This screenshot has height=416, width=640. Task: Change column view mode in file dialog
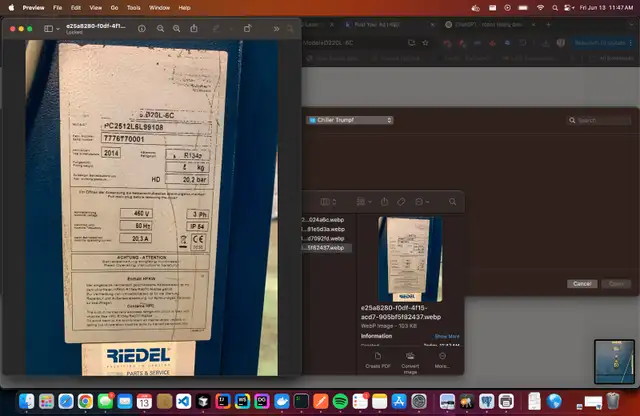point(328,202)
